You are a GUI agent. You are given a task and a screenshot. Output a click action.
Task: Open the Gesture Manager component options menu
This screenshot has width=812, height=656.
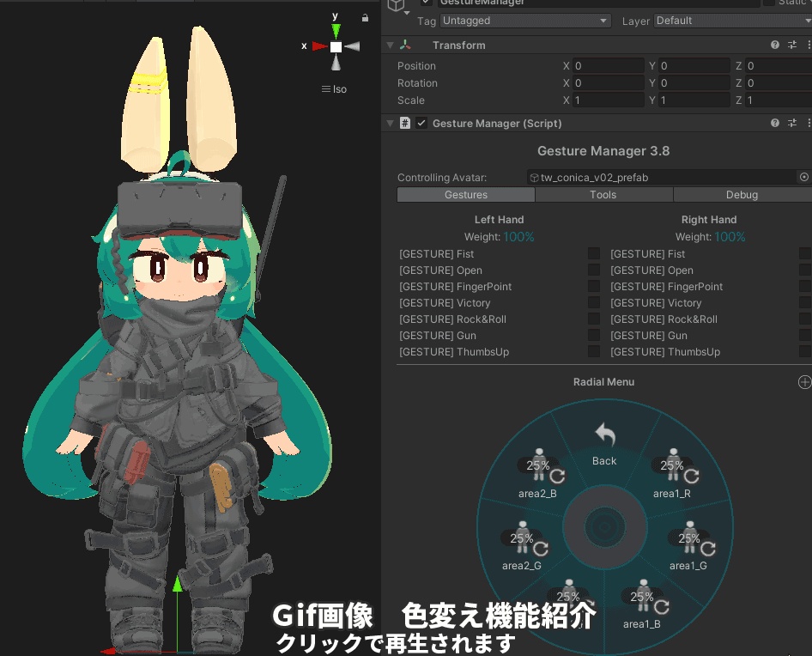pyautogui.click(x=809, y=123)
